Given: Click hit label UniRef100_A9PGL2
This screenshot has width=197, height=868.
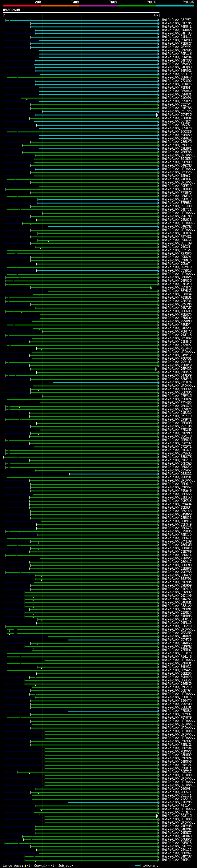Looking at the screenshot, I should tap(176, 139).
